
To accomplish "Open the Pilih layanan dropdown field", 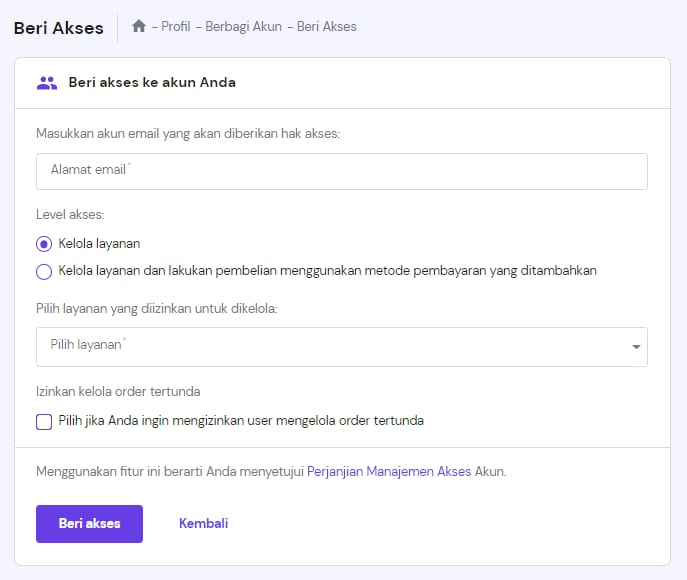I will click(x=330, y=346).
